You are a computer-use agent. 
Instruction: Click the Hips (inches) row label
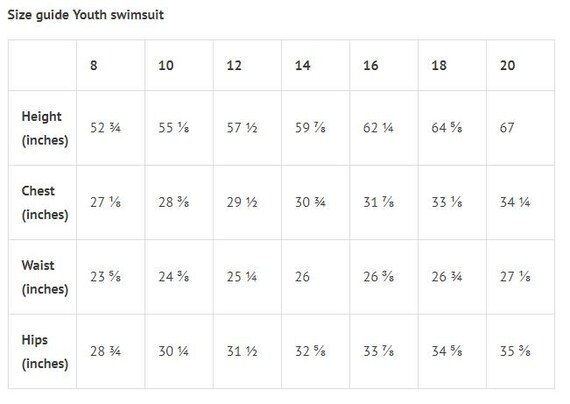45,352
